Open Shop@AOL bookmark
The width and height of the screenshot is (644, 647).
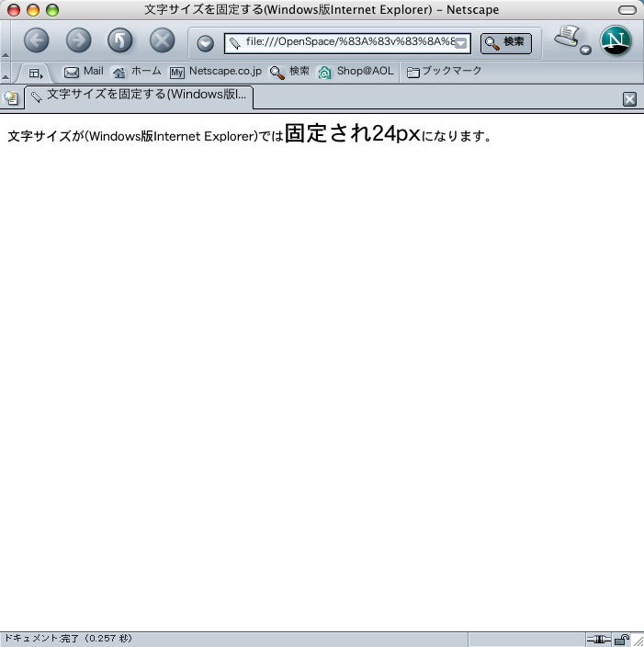[356, 72]
